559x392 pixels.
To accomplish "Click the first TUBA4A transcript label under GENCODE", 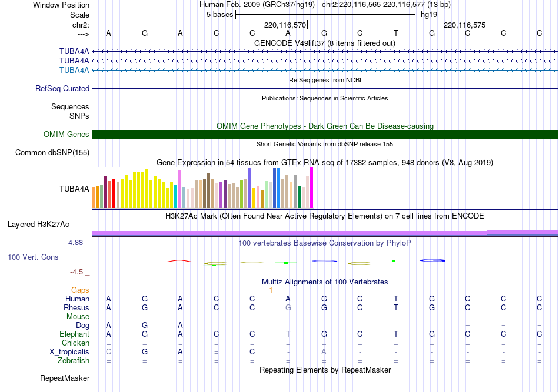I will [74, 52].
